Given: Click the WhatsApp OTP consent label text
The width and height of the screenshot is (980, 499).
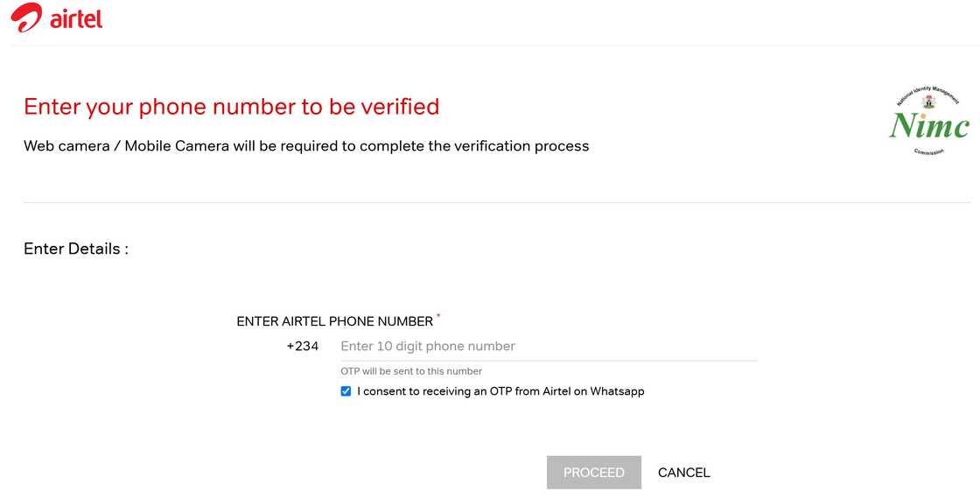Looking at the screenshot, I should [500, 391].
